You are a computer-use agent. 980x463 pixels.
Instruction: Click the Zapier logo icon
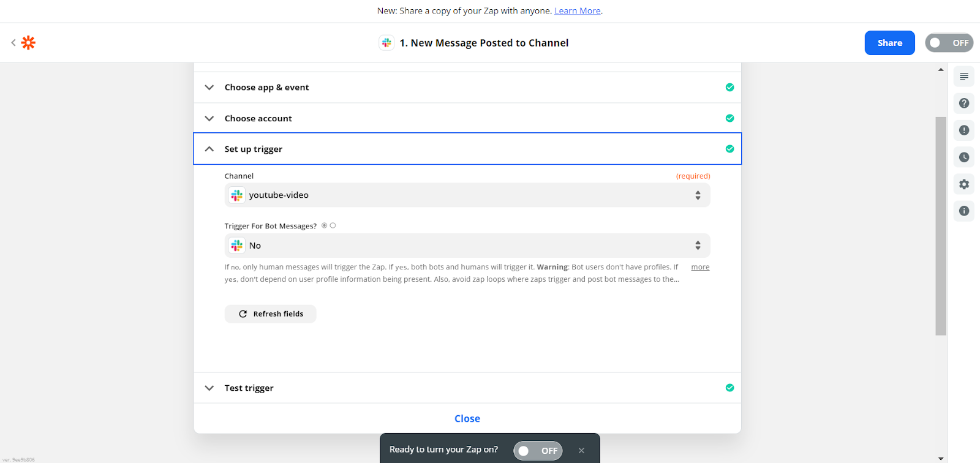point(28,43)
